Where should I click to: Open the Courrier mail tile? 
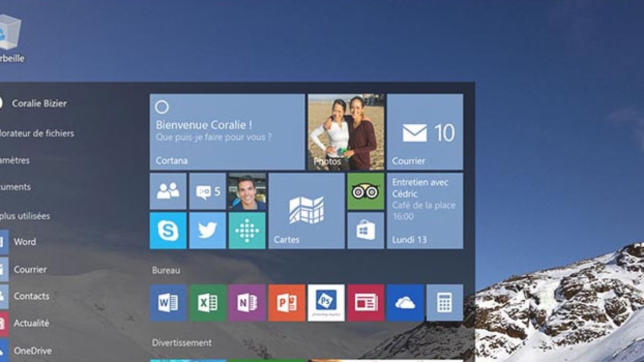(425, 132)
